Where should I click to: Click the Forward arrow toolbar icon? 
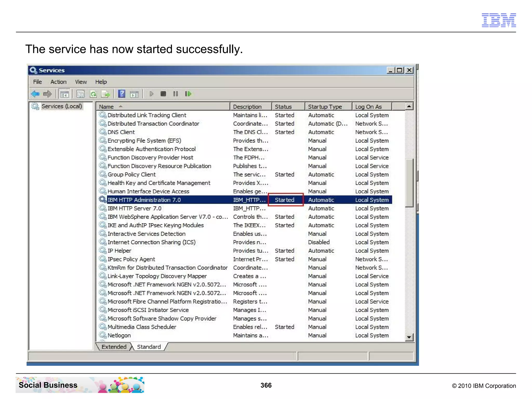(47, 94)
